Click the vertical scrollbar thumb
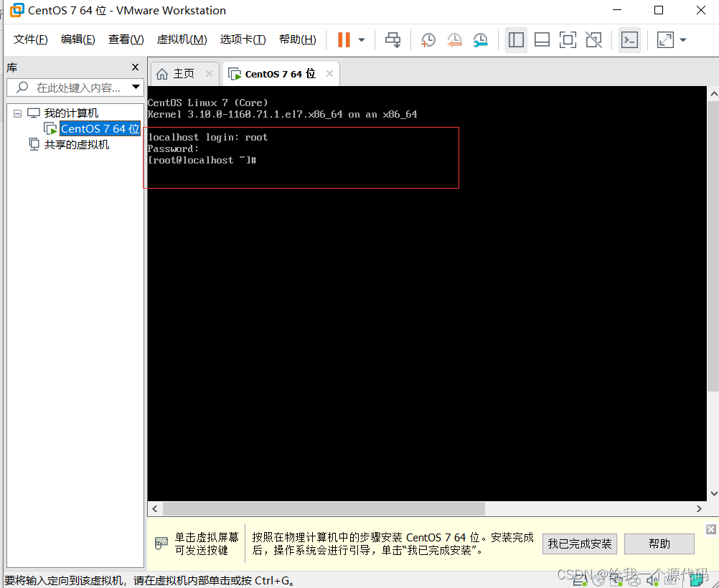The height and width of the screenshot is (588, 719). [713, 247]
